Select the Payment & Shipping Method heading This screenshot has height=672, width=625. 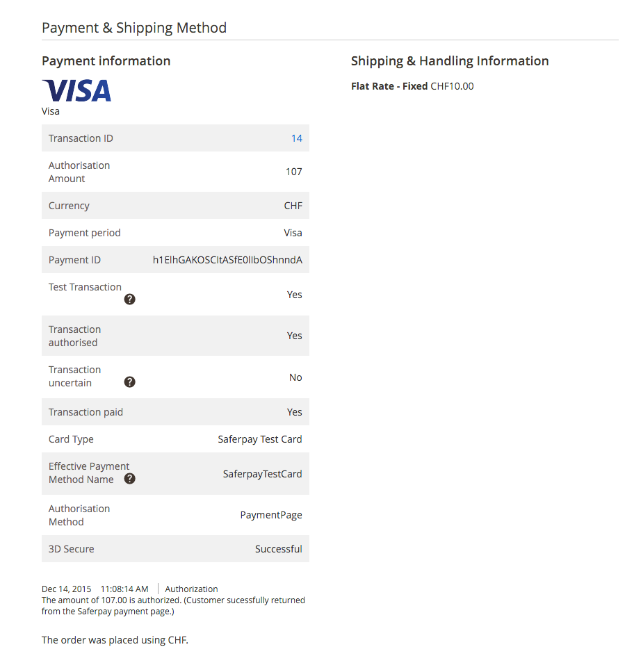[x=134, y=28]
